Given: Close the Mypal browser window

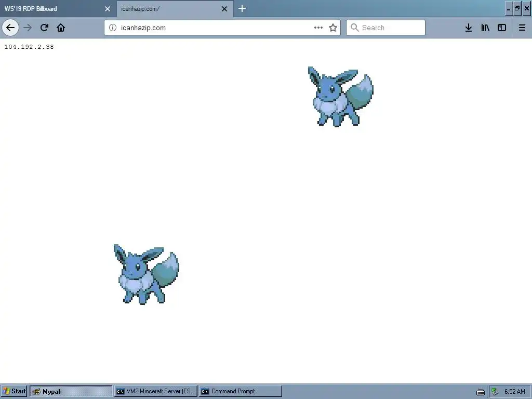Looking at the screenshot, I should click(x=527, y=9).
